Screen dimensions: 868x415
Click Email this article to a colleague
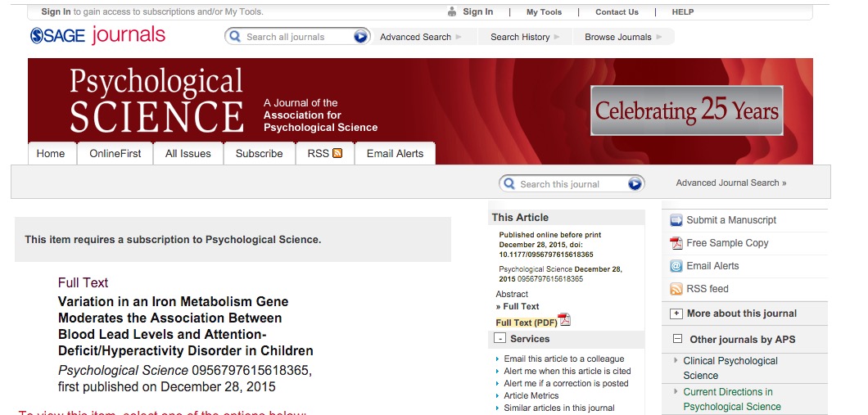click(x=564, y=359)
